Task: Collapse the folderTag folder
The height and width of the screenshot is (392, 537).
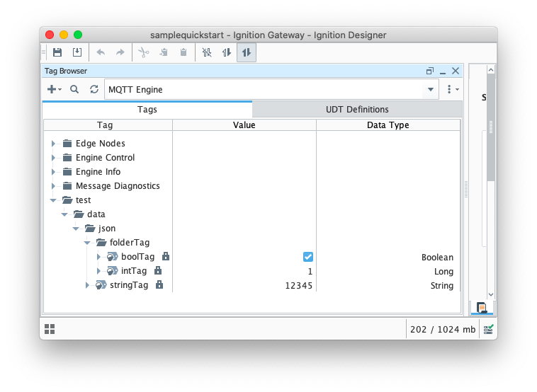Action: coord(87,243)
